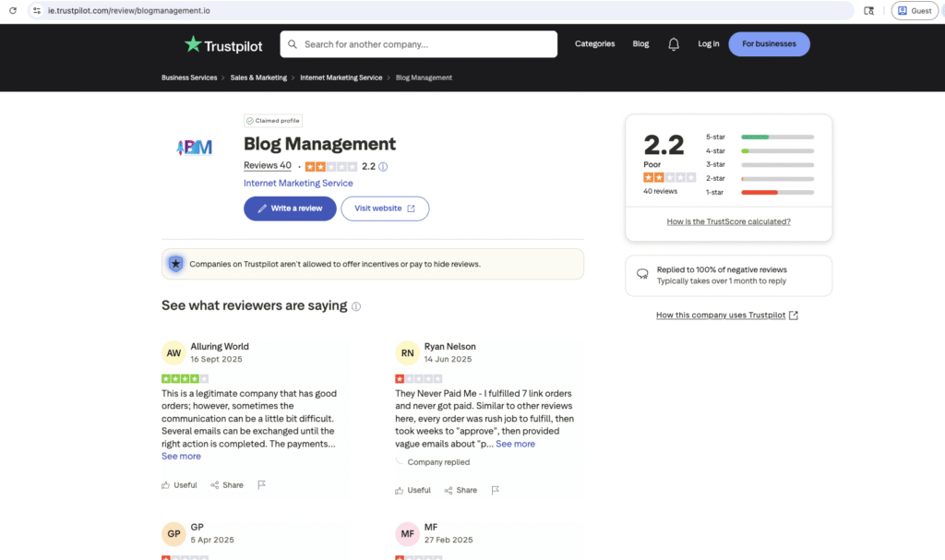Filter reviews by 4-star bar
This screenshot has height=560, width=945.
coord(777,150)
